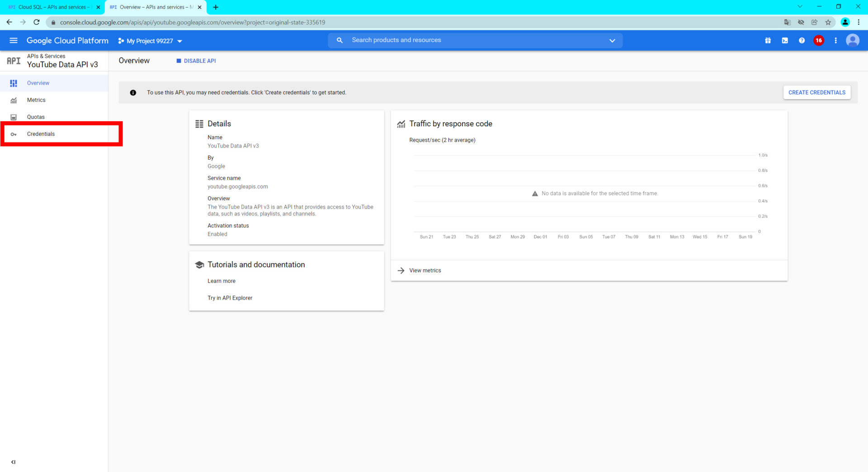This screenshot has width=868, height=472.
Task: Close the Cloud SQL browser tab
Action: coord(98,7)
